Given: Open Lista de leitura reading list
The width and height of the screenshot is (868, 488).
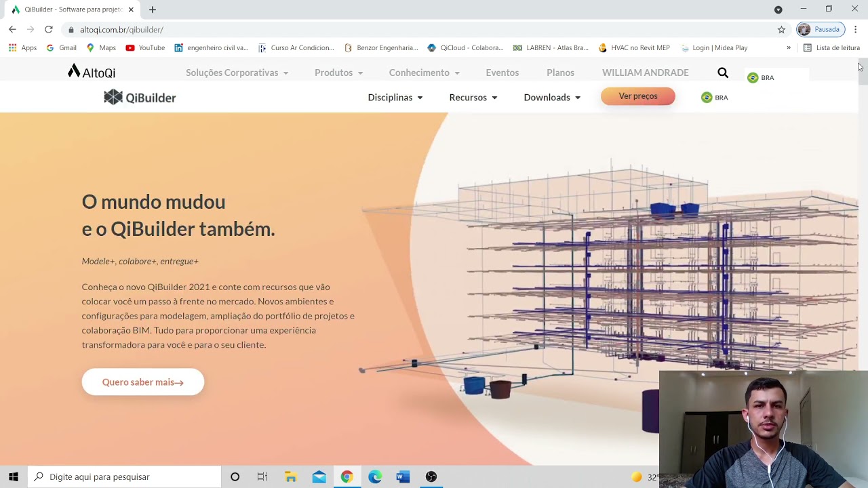Looking at the screenshot, I should click(831, 47).
